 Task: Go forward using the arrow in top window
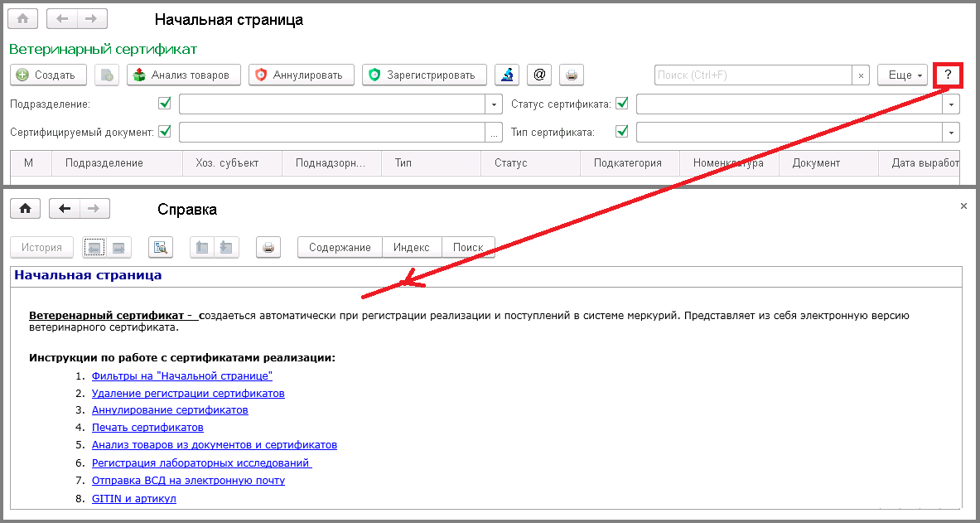(x=92, y=19)
